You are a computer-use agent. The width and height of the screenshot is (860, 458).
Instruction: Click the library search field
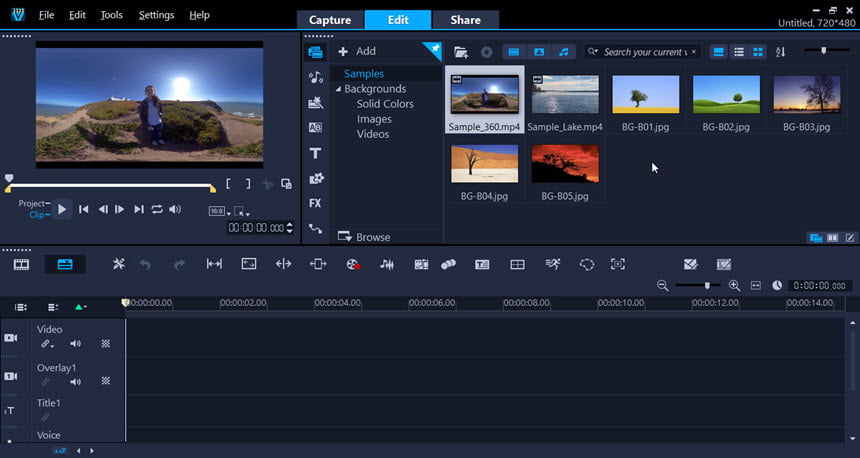point(643,52)
